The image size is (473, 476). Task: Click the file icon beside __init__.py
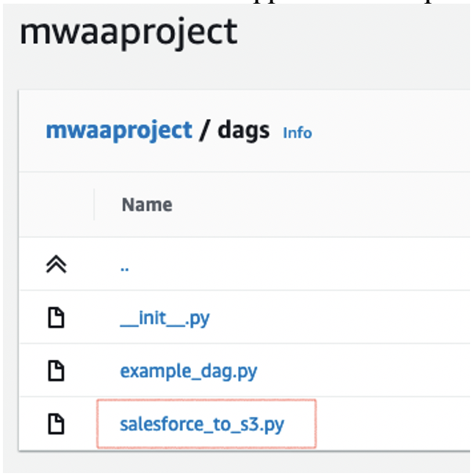tap(56, 318)
